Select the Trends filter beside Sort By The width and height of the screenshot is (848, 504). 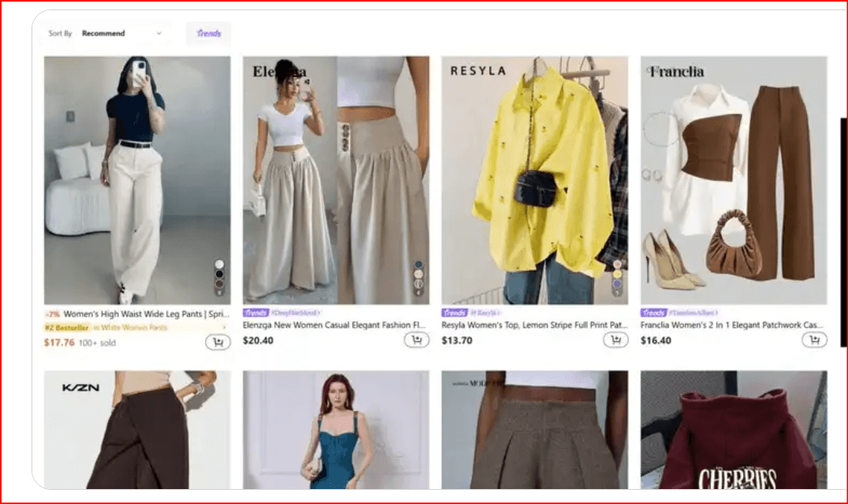click(x=209, y=34)
